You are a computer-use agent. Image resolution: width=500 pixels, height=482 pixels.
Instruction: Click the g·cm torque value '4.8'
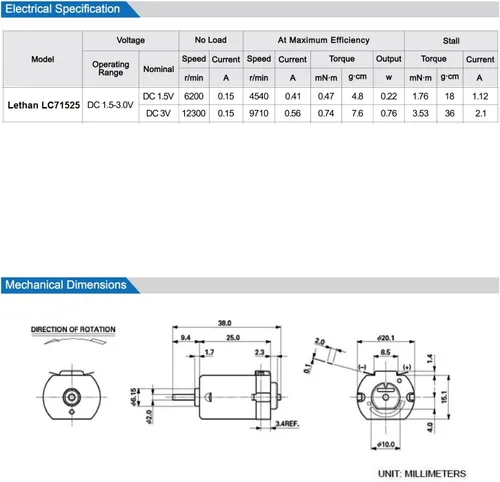357,96
